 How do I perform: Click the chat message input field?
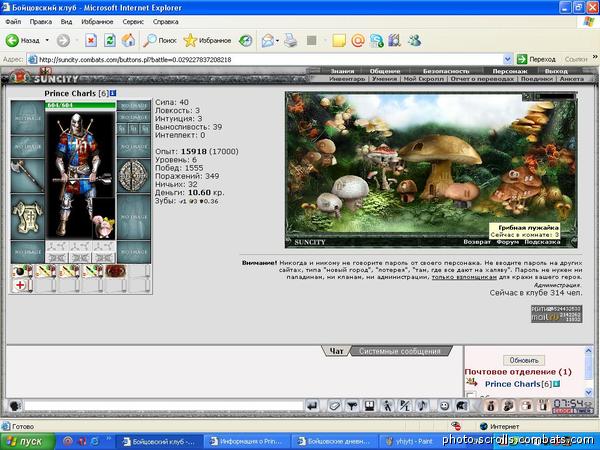click(164, 406)
